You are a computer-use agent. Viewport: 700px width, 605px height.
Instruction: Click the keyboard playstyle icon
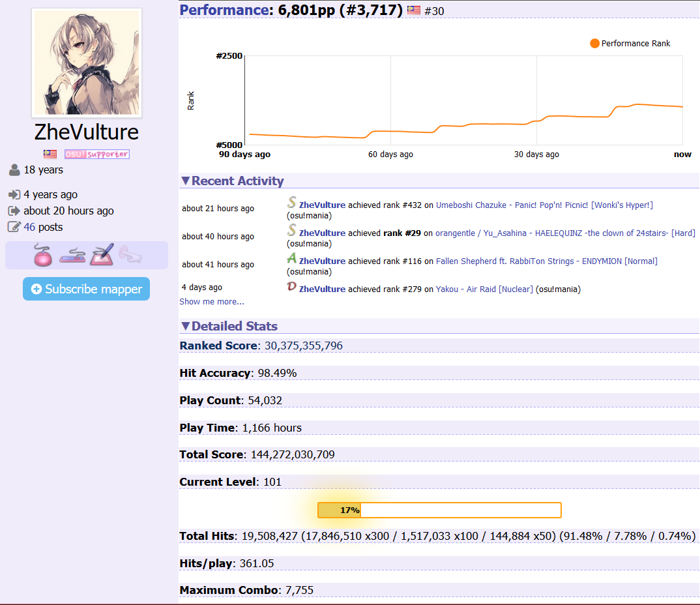pyautogui.click(x=72, y=256)
